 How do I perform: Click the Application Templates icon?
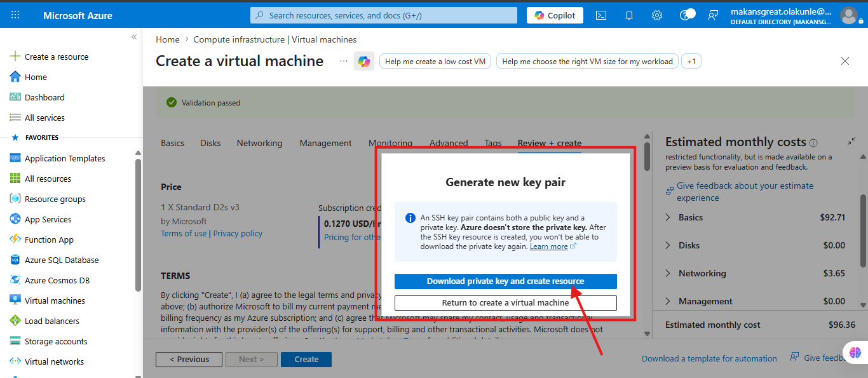(15, 158)
